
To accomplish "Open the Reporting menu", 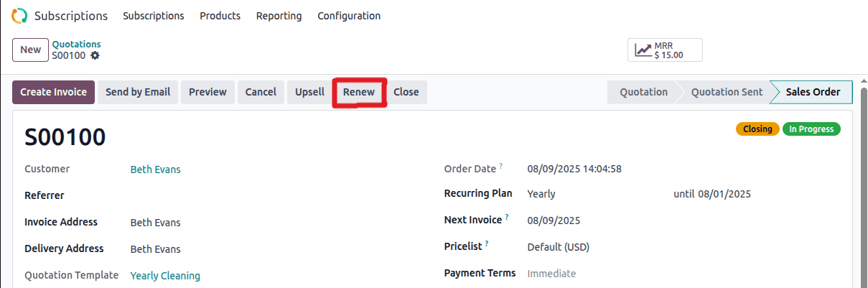I will (279, 16).
